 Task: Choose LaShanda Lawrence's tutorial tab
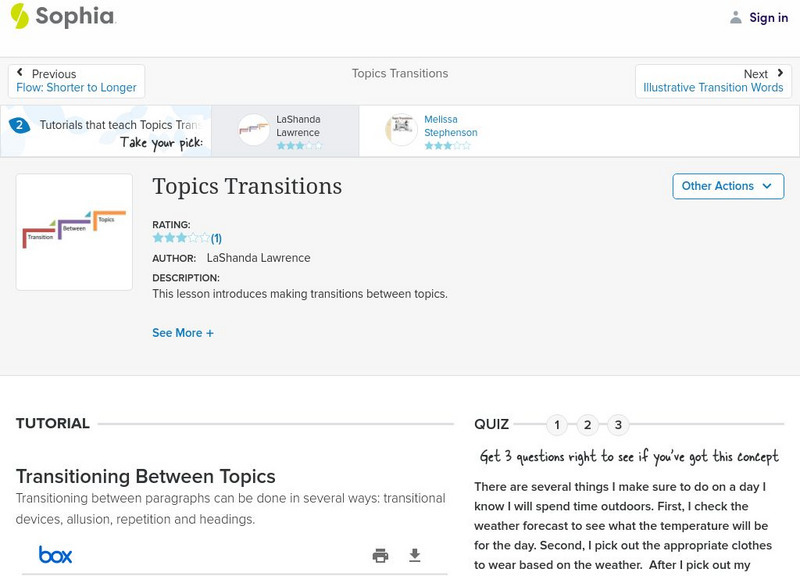point(285,131)
